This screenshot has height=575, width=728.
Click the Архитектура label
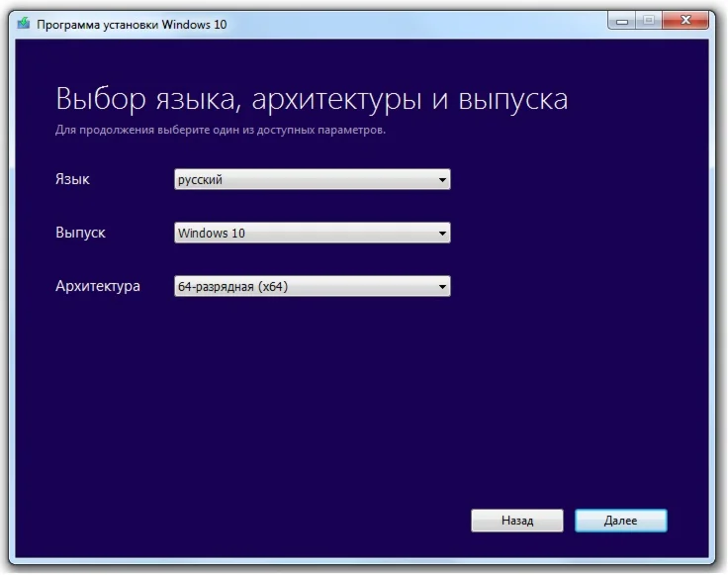point(98,286)
